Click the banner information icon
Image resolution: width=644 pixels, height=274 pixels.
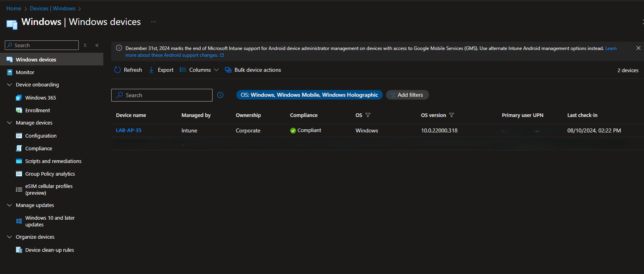119,48
